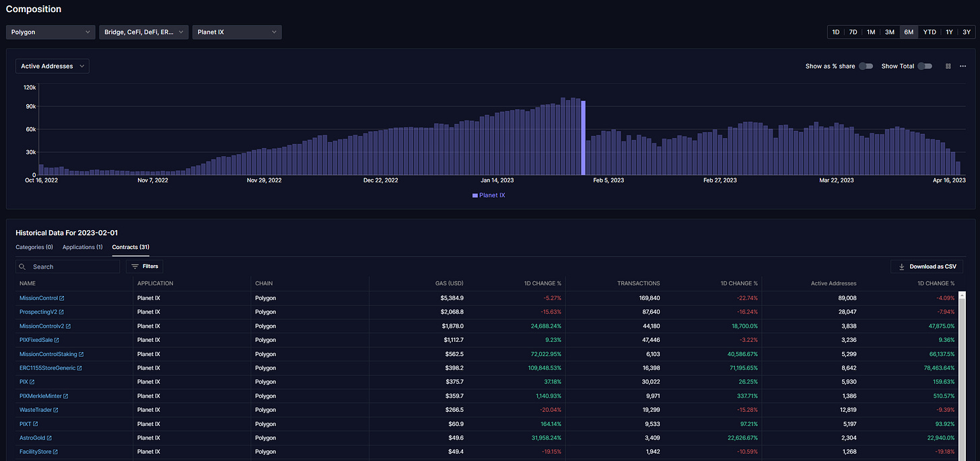Open PIXMerkleMinter external link icon
This screenshot has width=980, height=461.
tap(65, 396)
